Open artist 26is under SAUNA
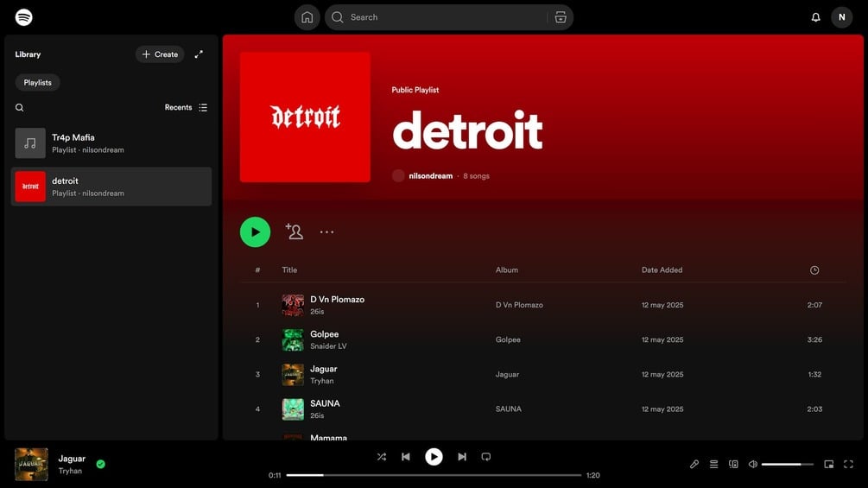Viewport: 868px width, 488px height. [x=317, y=415]
